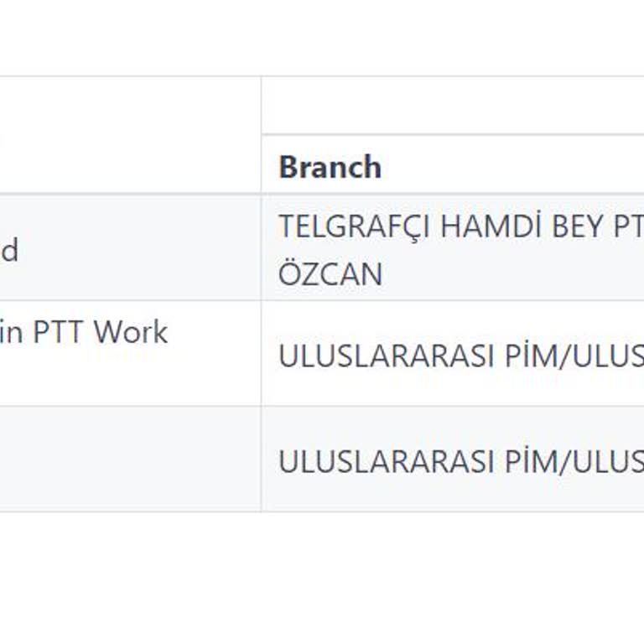Click the empty left cell in last row
The height and width of the screenshot is (644, 644).
(x=126, y=460)
